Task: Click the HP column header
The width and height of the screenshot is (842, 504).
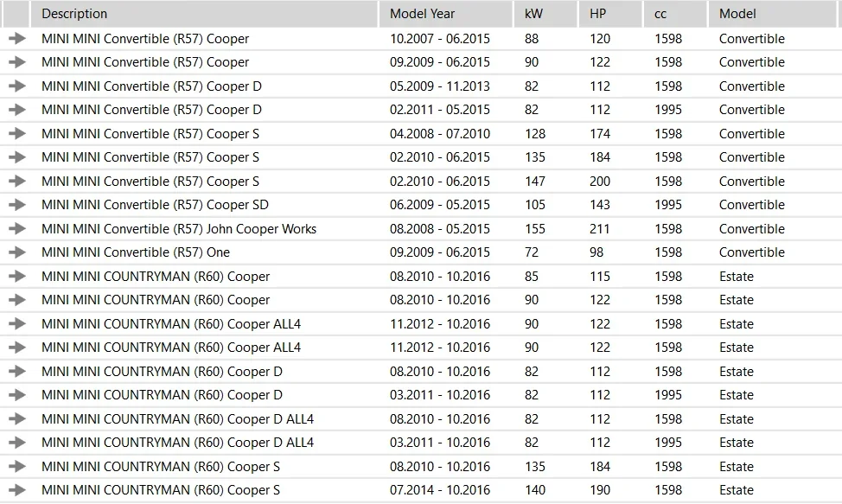Action: click(610, 14)
